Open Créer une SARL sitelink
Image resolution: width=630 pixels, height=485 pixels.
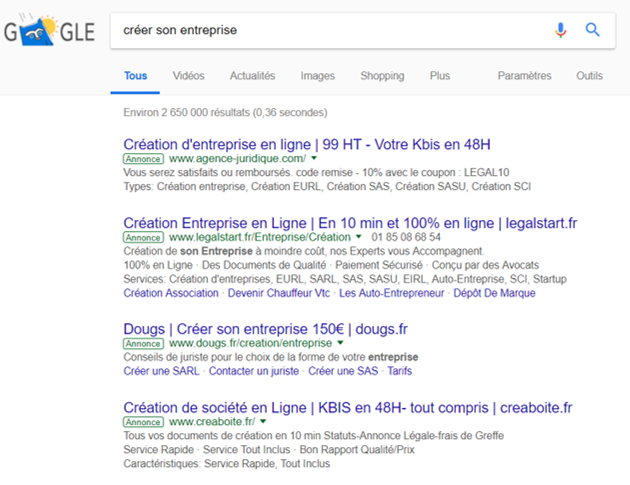(x=161, y=371)
